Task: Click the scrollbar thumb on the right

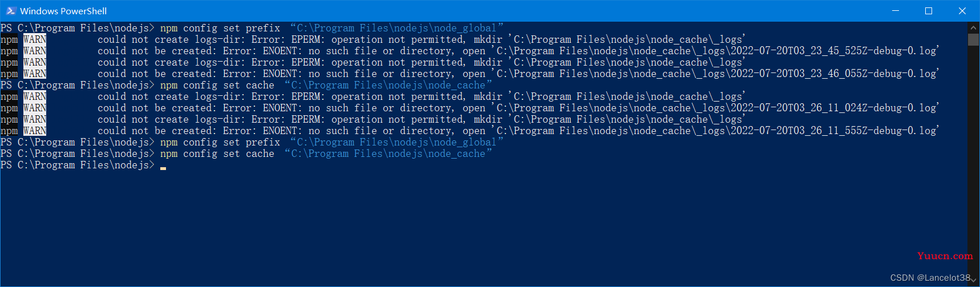Action: tap(973, 39)
